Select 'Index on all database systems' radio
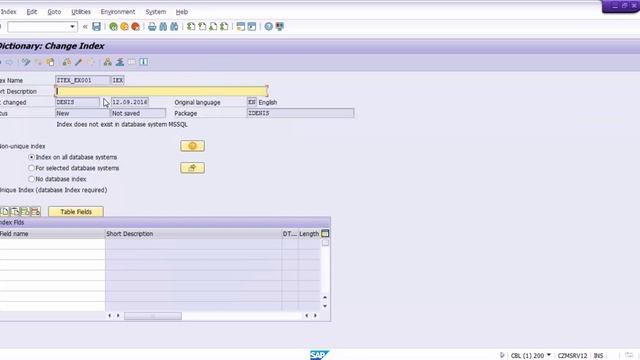The width and height of the screenshot is (640, 360). pos(31,157)
